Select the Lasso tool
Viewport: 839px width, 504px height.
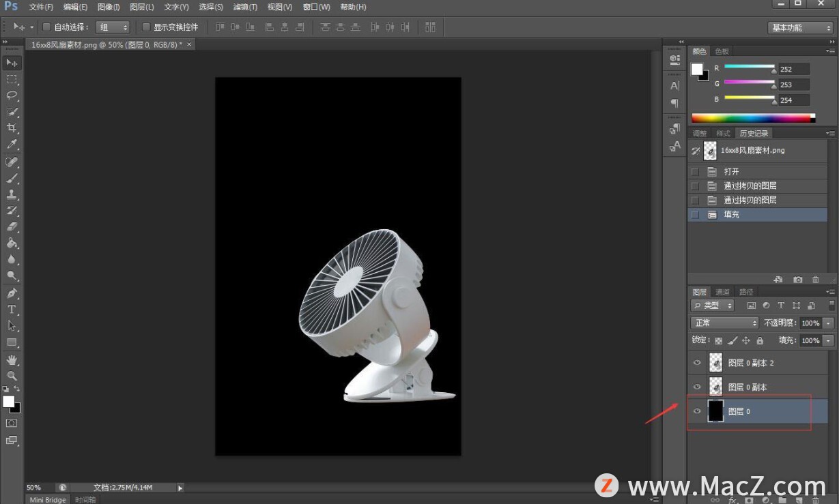pyautogui.click(x=12, y=95)
